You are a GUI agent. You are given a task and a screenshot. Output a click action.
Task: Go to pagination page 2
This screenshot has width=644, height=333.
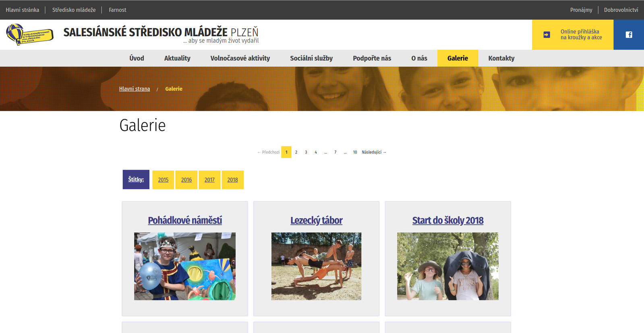point(296,152)
